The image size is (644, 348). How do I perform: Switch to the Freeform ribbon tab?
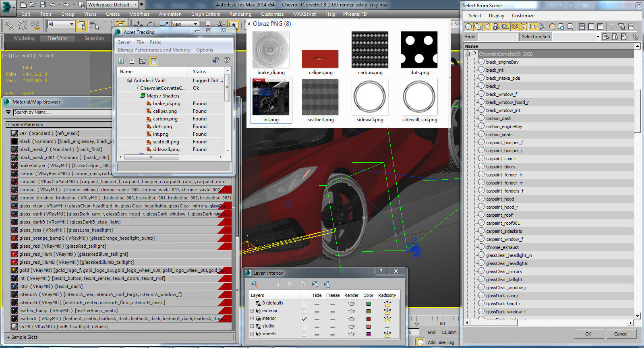click(x=57, y=38)
